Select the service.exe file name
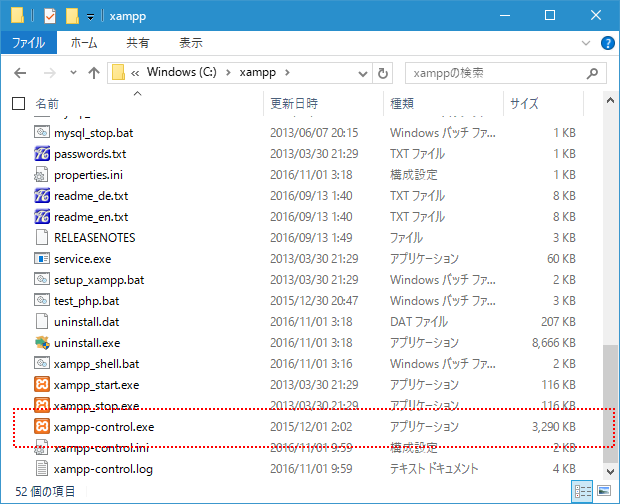Image resolution: width=620 pixels, height=504 pixels. (83, 259)
